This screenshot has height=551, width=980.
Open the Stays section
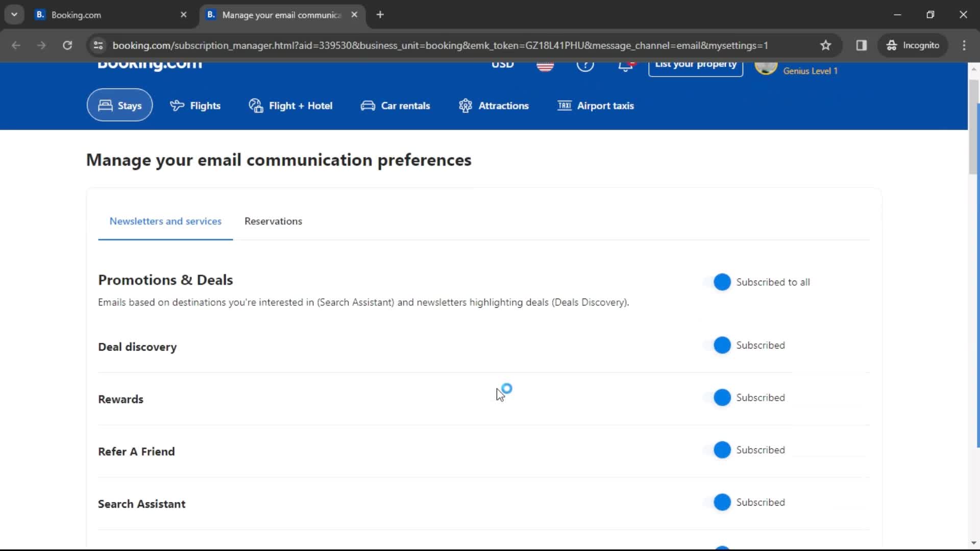[x=119, y=105]
